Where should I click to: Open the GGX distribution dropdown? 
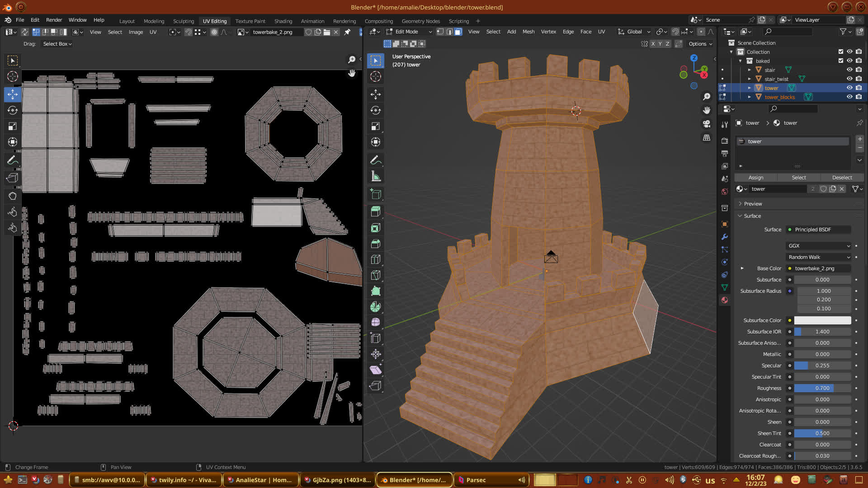pos(819,246)
